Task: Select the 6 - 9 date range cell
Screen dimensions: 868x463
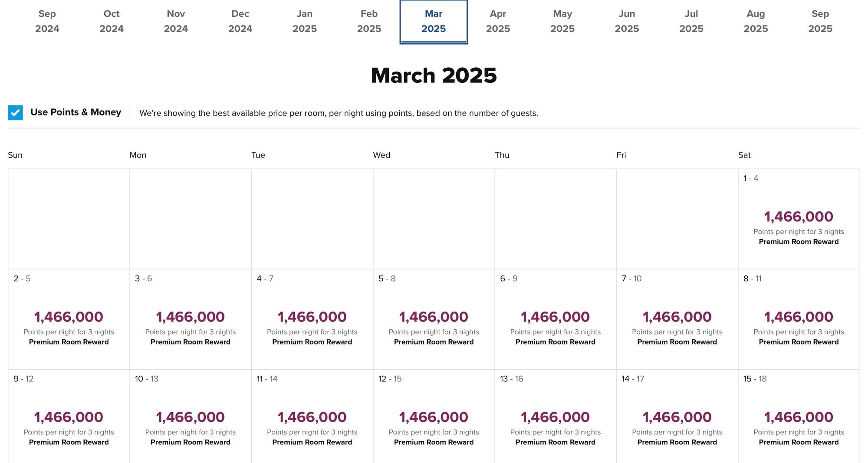Action: click(556, 319)
